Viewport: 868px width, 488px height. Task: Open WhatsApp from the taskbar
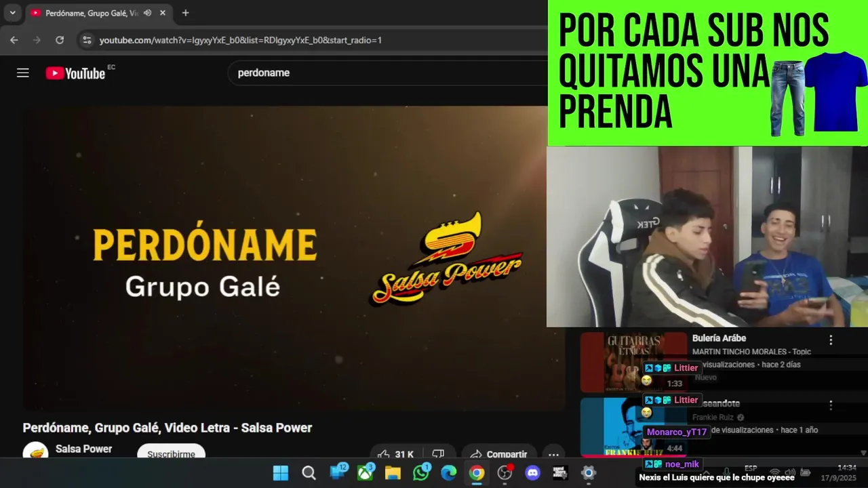click(421, 472)
